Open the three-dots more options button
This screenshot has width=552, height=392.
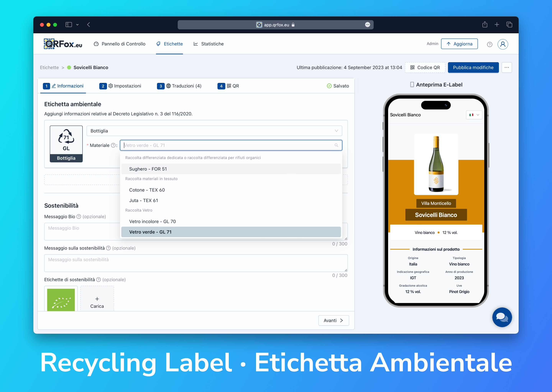(507, 68)
